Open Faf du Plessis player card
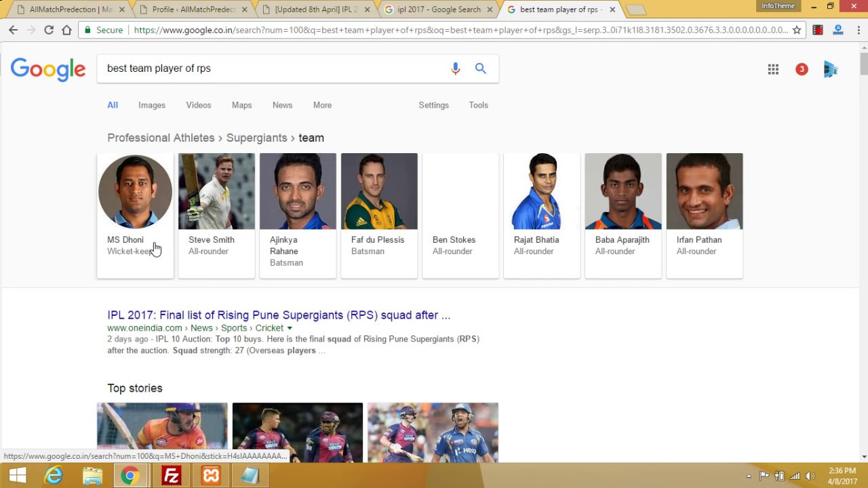Image resolution: width=868 pixels, height=488 pixels. point(379,216)
